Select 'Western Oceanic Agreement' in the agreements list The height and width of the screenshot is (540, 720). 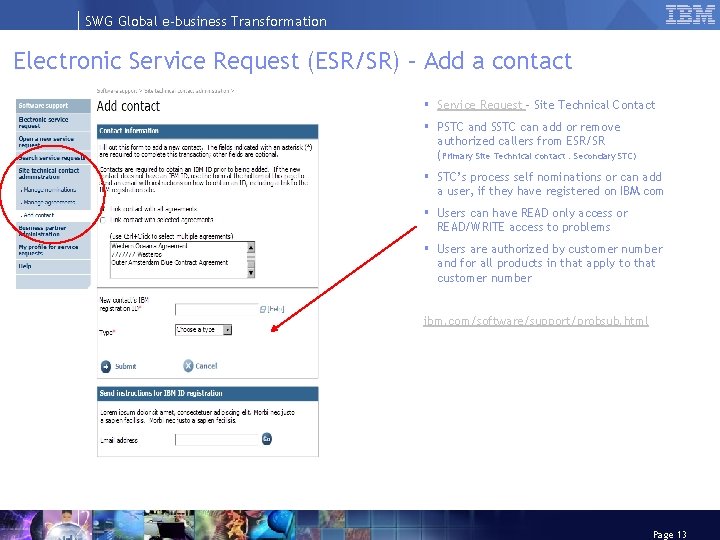click(149, 246)
